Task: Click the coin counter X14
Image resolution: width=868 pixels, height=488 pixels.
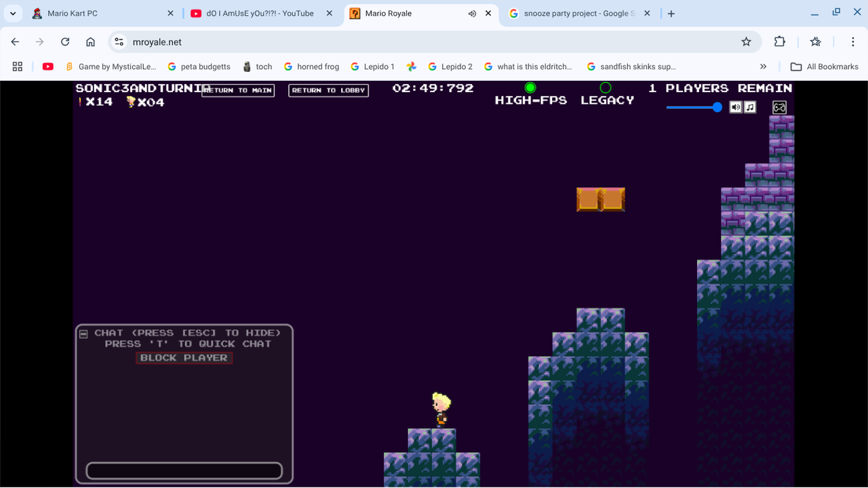Action: point(95,102)
